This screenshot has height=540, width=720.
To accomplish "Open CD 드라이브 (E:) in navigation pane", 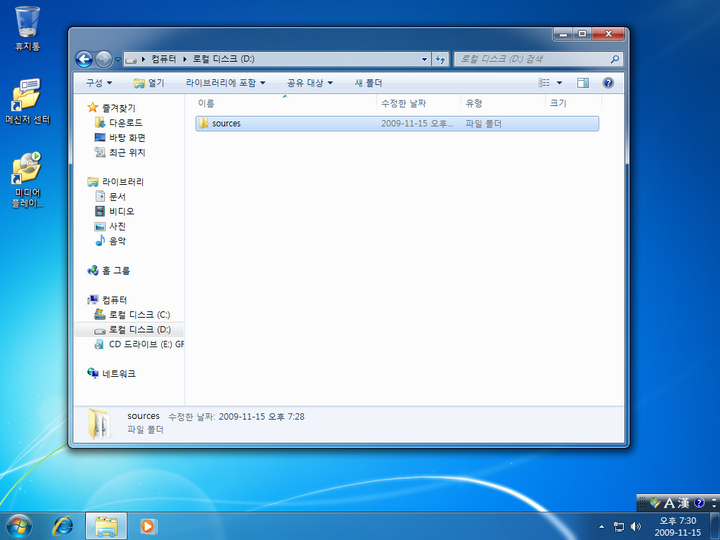I will [x=146, y=344].
